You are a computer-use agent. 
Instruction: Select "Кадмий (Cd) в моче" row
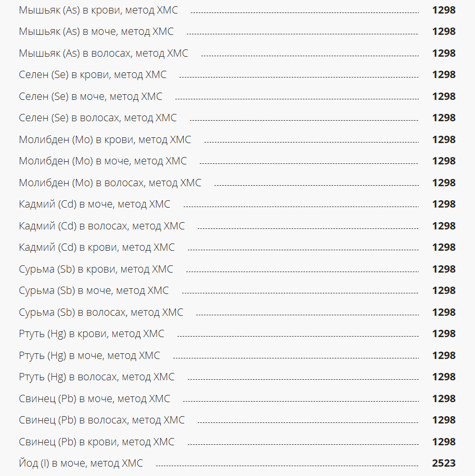pos(94,204)
